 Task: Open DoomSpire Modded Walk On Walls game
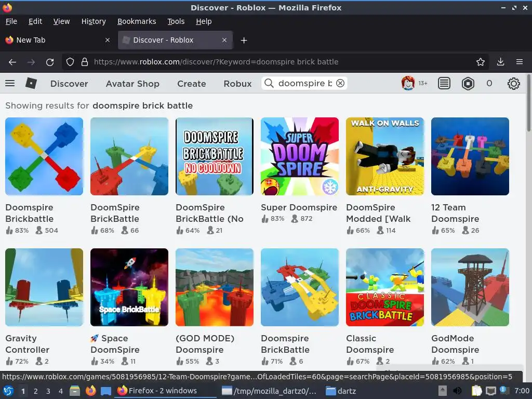point(385,156)
